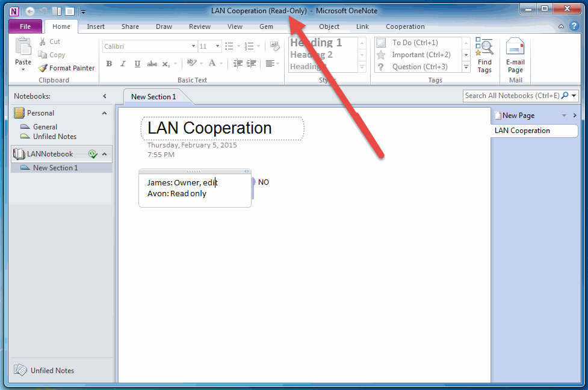Image resolution: width=588 pixels, height=390 pixels.
Task: Switch to the Share ribbon tab
Action: coord(130,26)
